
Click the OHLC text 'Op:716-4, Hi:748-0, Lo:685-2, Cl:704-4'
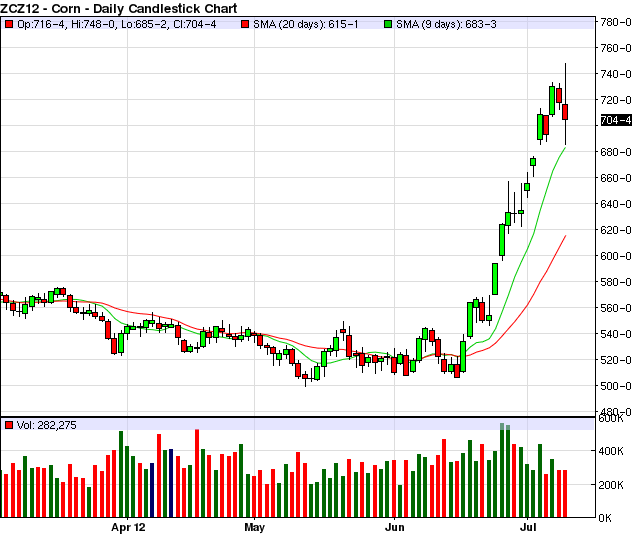117,24
